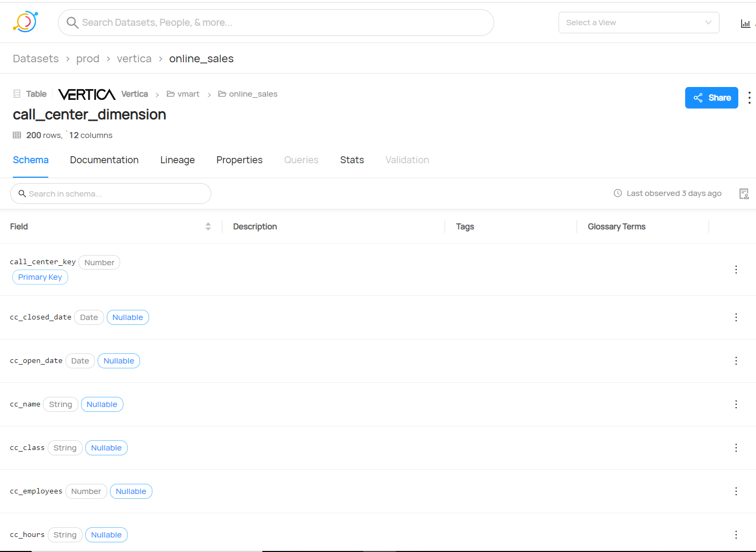Open the Lineage tab
The height and width of the screenshot is (552, 756).
pos(178,160)
